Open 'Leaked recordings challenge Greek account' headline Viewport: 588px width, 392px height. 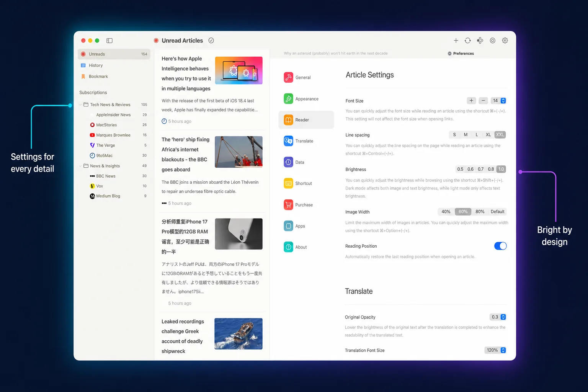tap(183, 336)
